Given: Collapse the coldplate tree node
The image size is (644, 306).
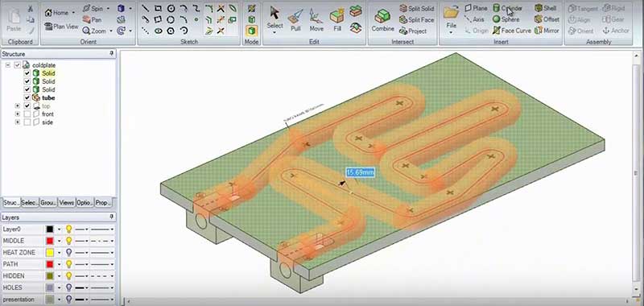Looking at the screenshot, I should point(7,65).
